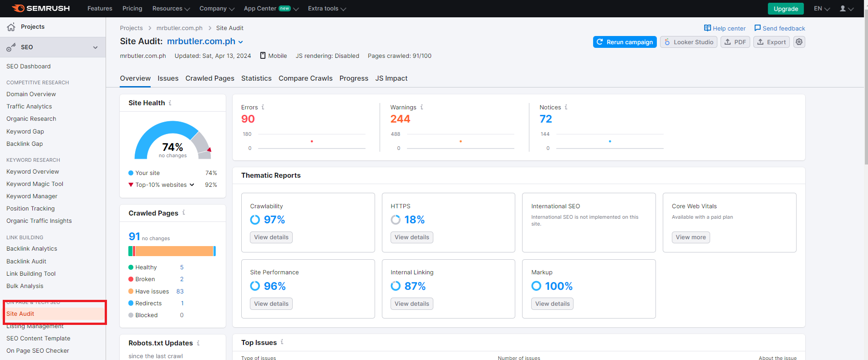The width and height of the screenshot is (868, 360).
Task: Click the orange Have issues bar segment
Action: (174, 251)
